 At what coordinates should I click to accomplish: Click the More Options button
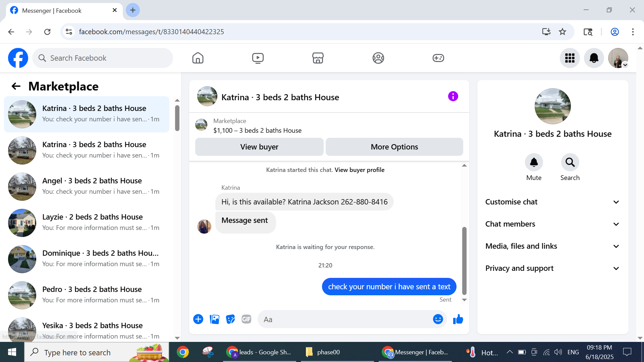394,147
